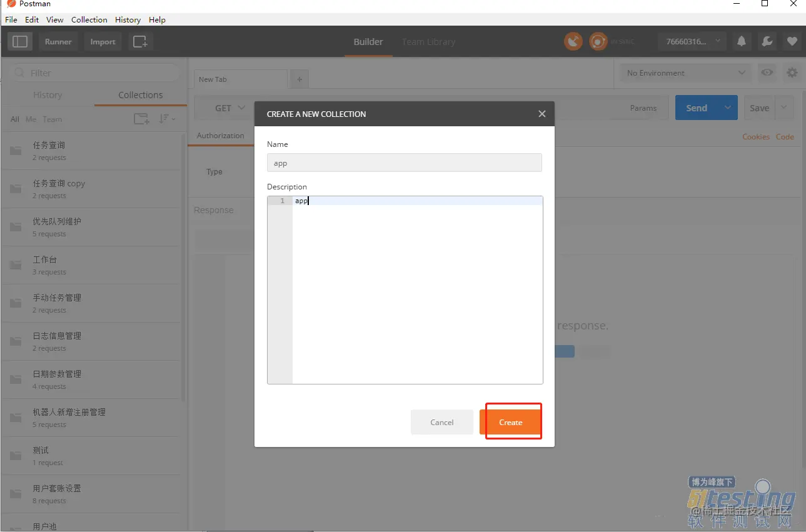This screenshot has width=806, height=532.
Task: Select the sidebar Collections tab
Action: 141,95
